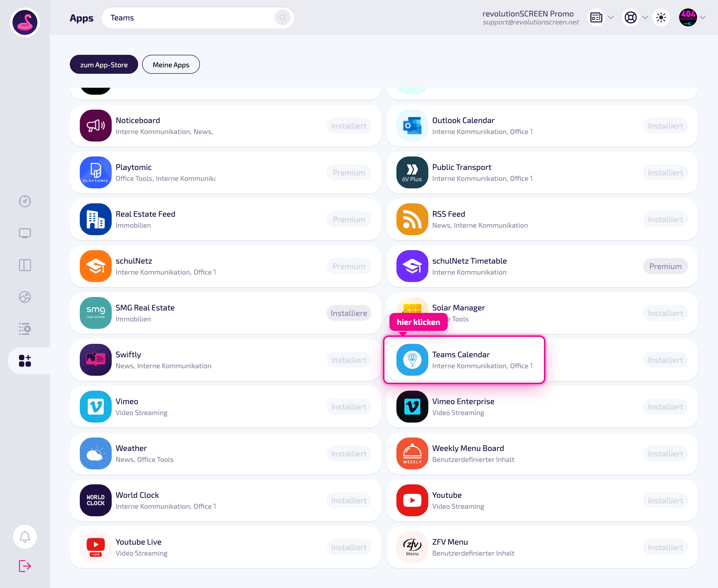The image size is (718, 588).
Task: Expand the user avatar dropdown chevron
Action: pyautogui.click(x=703, y=18)
